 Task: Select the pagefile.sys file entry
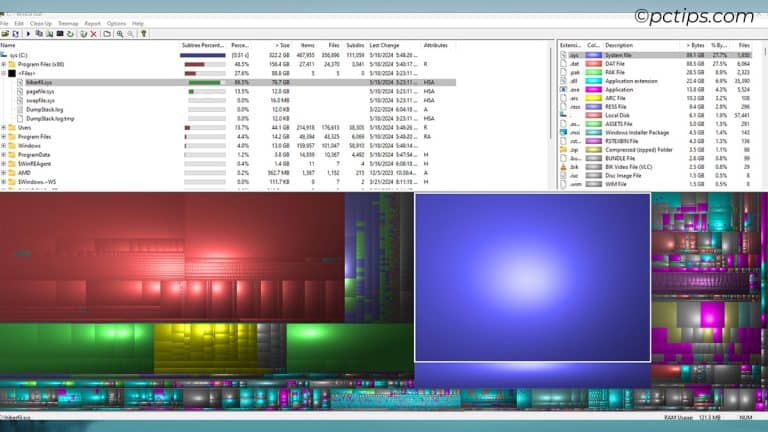point(39,91)
